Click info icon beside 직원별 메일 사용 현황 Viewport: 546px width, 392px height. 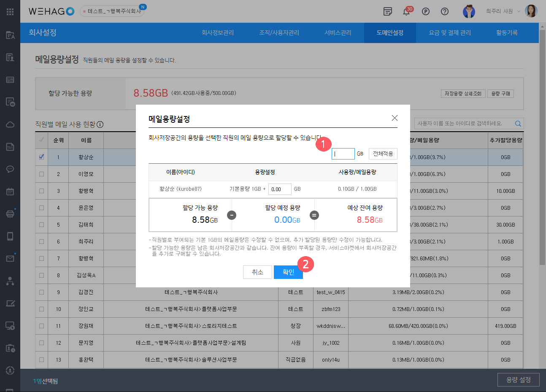[100, 124]
